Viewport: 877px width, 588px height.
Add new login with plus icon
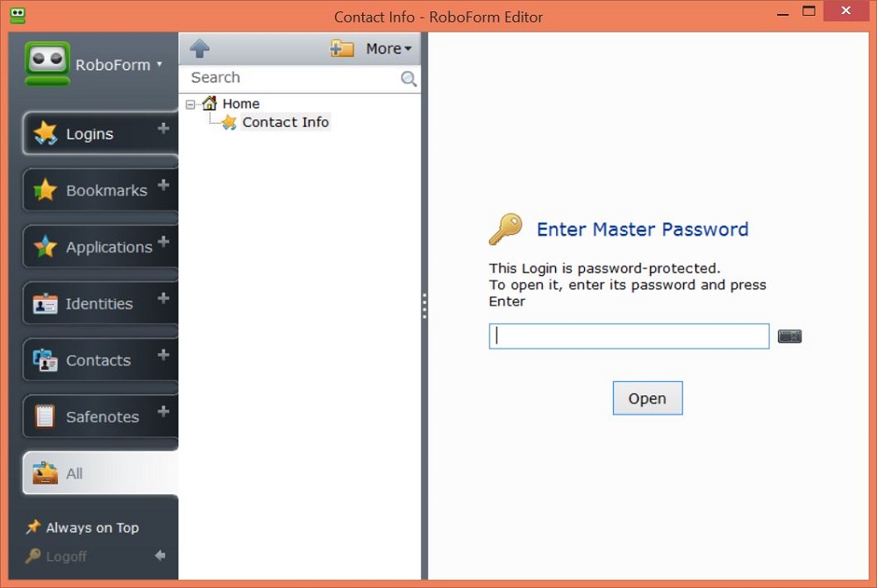(163, 129)
